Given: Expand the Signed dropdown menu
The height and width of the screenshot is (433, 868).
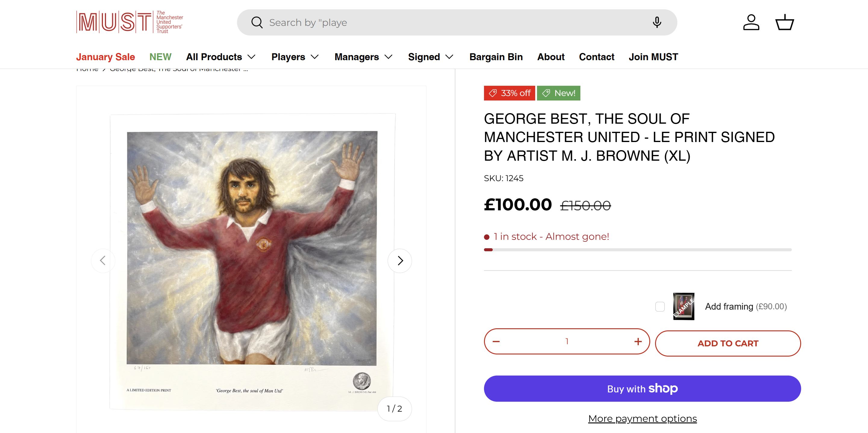Looking at the screenshot, I should tap(430, 57).
